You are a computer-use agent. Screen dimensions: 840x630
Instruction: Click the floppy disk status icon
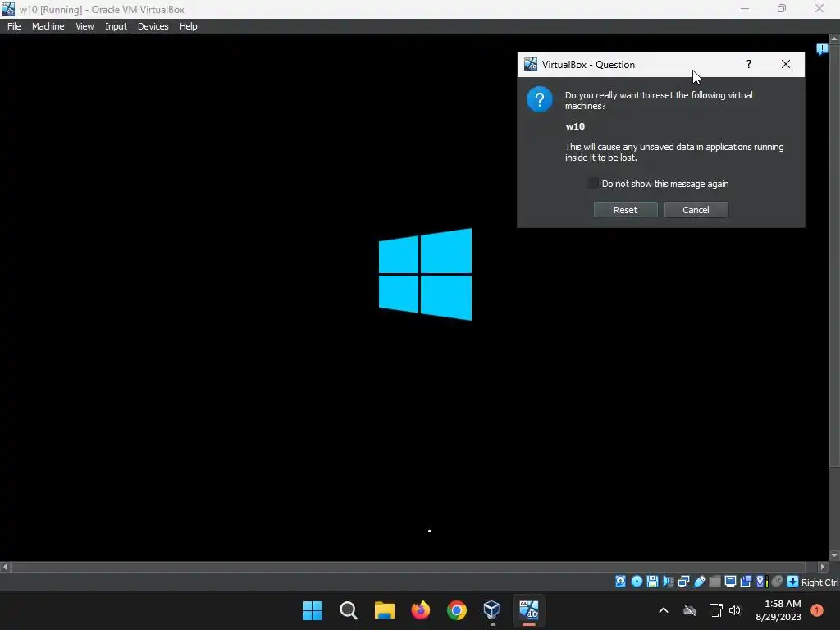652,582
